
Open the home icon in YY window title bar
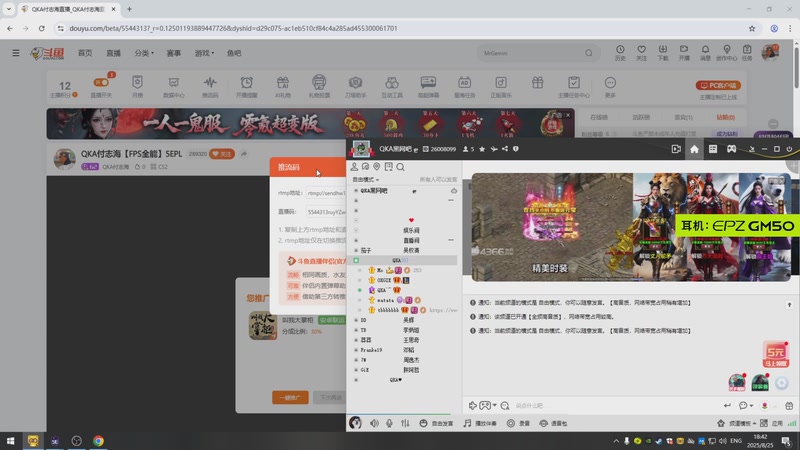tap(694, 149)
